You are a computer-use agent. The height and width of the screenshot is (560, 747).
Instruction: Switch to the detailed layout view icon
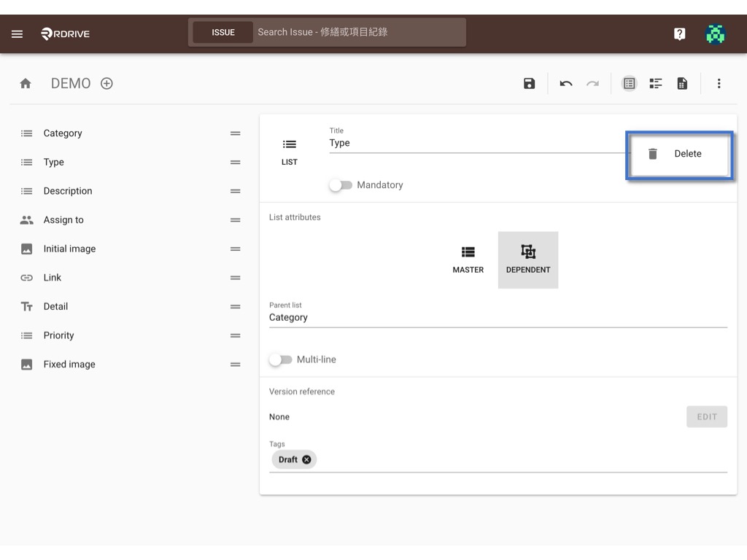pyautogui.click(x=656, y=84)
